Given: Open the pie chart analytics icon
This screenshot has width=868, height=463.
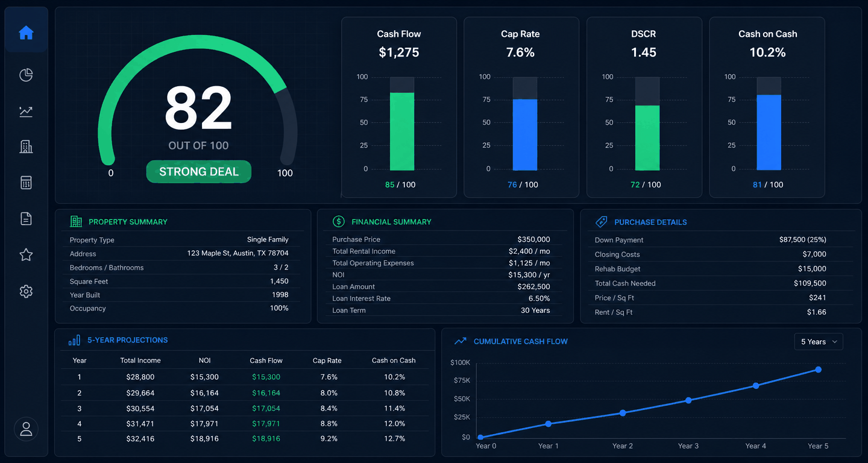Looking at the screenshot, I should click(x=26, y=75).
